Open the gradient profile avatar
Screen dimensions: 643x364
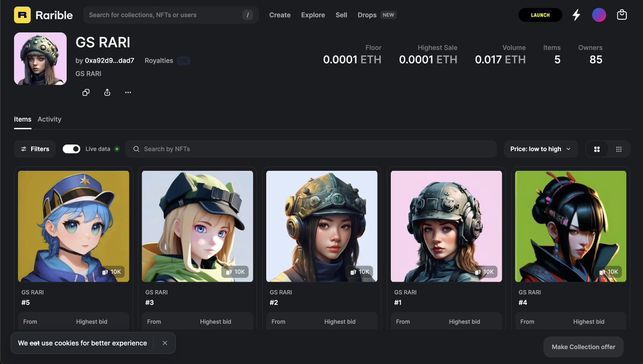(599, 15)
